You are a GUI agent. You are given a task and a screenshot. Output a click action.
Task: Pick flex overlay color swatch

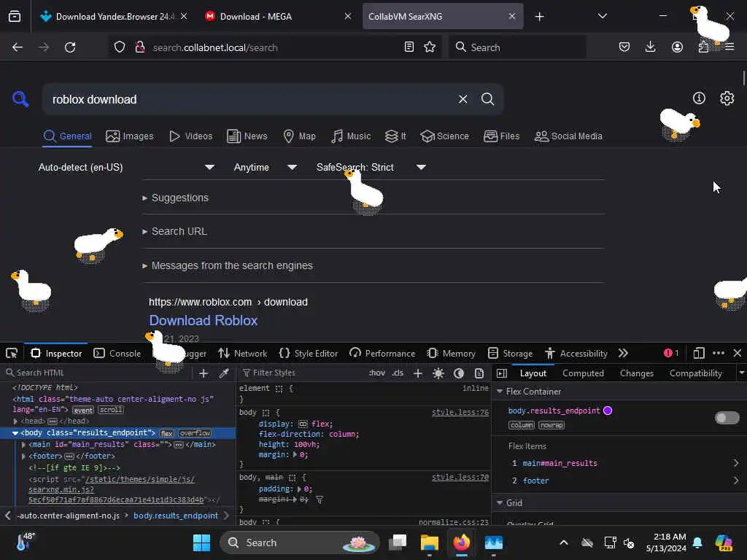point(608,411)
